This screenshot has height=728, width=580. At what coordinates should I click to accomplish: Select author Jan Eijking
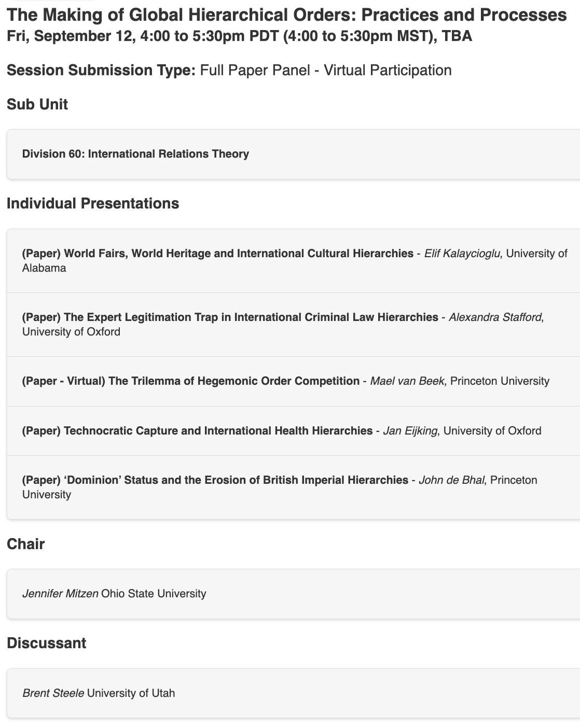[410, 431]
